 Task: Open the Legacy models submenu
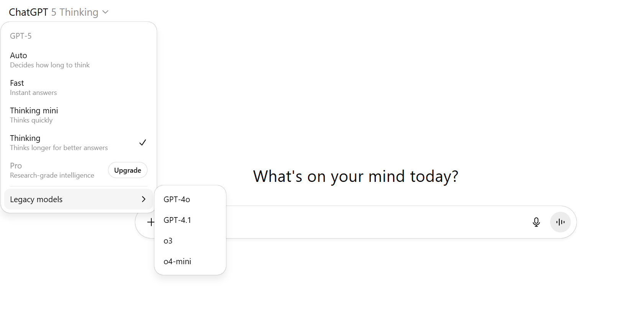coord(36,199)
